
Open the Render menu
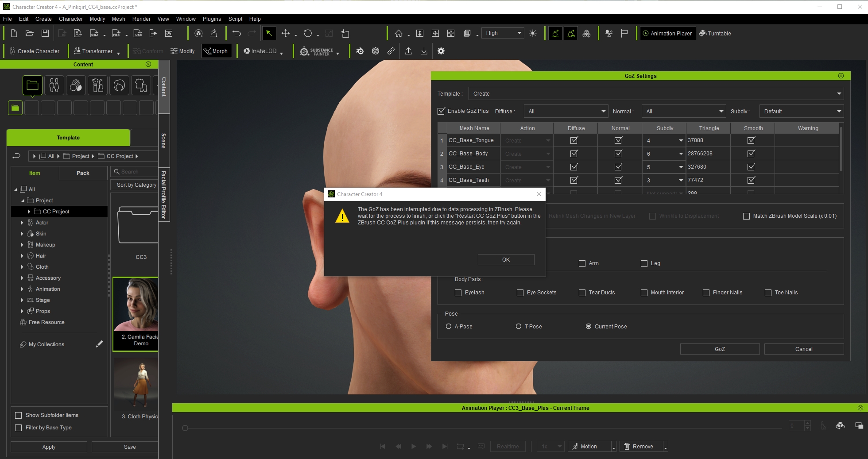[141, 19]
